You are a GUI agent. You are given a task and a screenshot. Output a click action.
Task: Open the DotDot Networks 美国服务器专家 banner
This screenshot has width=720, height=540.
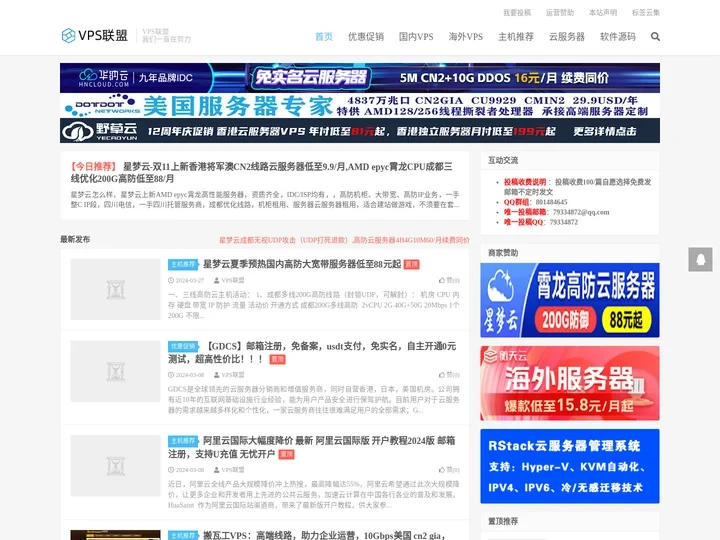pyautogui.click(x=360, y=106)
